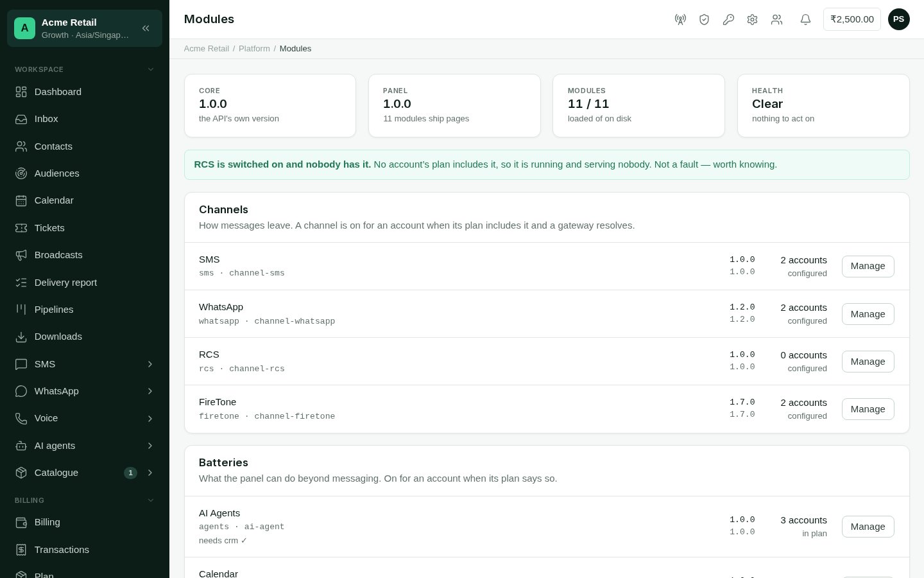The image size is (924, 578).
Task: Go to Platform breadcrumb
Action: point(254,49)
